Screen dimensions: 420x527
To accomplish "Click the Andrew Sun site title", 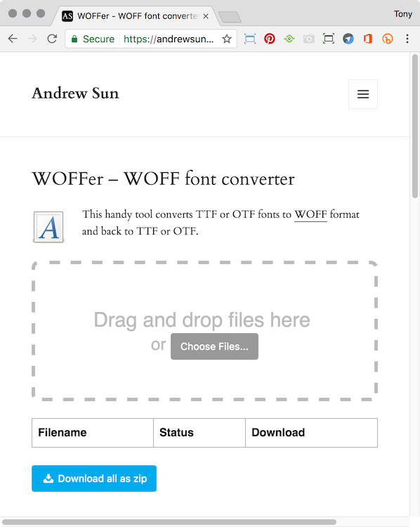I will [x=75, y=93].
